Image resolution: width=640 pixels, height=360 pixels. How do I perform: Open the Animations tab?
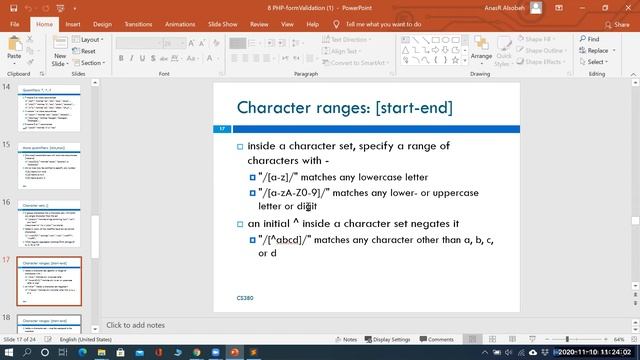pyautogui.click(x=180, y=24)
